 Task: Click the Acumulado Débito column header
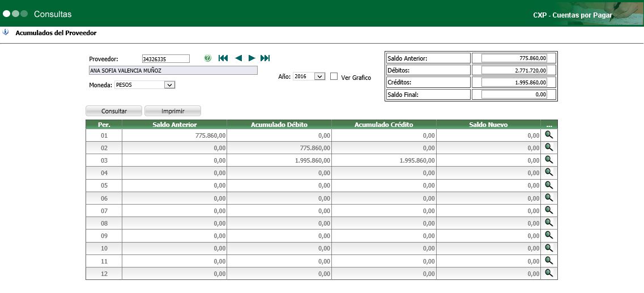point(279,124)
